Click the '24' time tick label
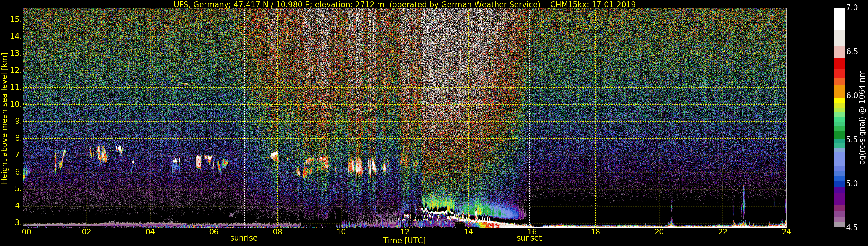This screenshot has height=246, width=868. (x=786, y=232)
